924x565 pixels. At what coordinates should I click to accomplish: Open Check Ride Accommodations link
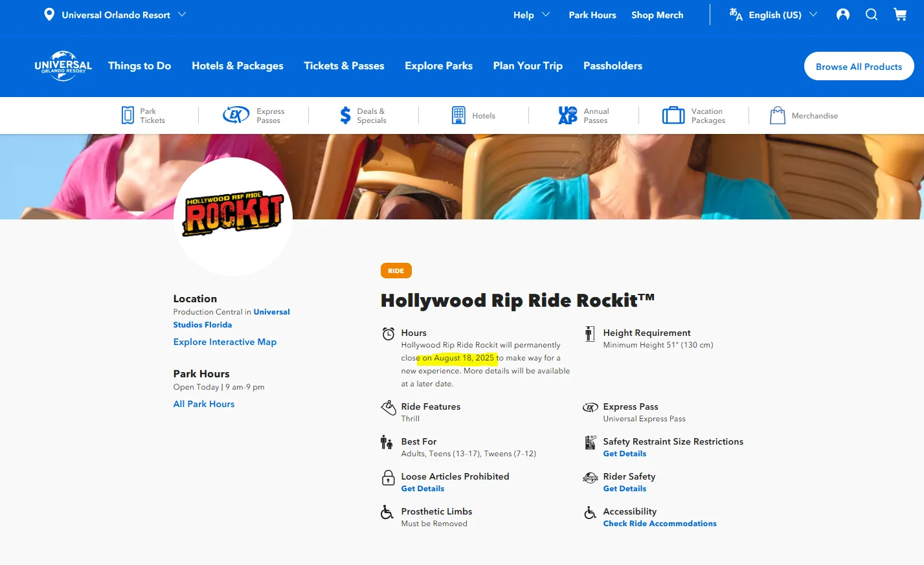pyautogui.click(x=660, y=524)
